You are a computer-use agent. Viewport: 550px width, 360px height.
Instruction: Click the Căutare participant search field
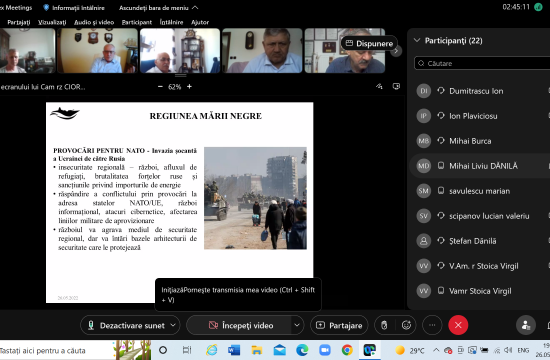(482, 64)
